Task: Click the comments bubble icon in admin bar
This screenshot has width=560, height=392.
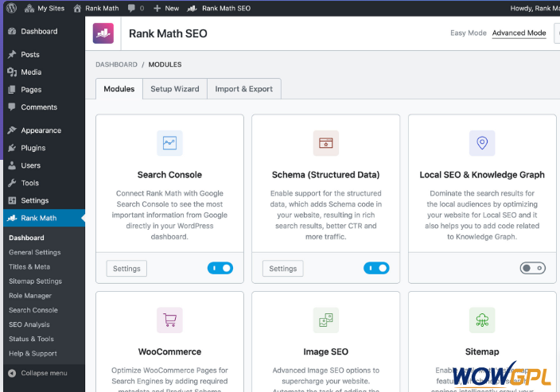Action: [x=131, y=8]
